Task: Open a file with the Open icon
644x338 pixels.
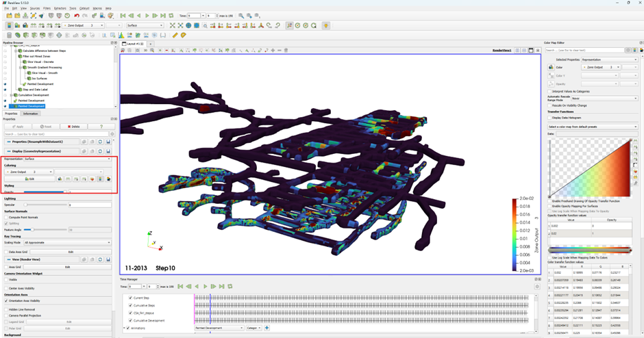Action: point(9,16)
